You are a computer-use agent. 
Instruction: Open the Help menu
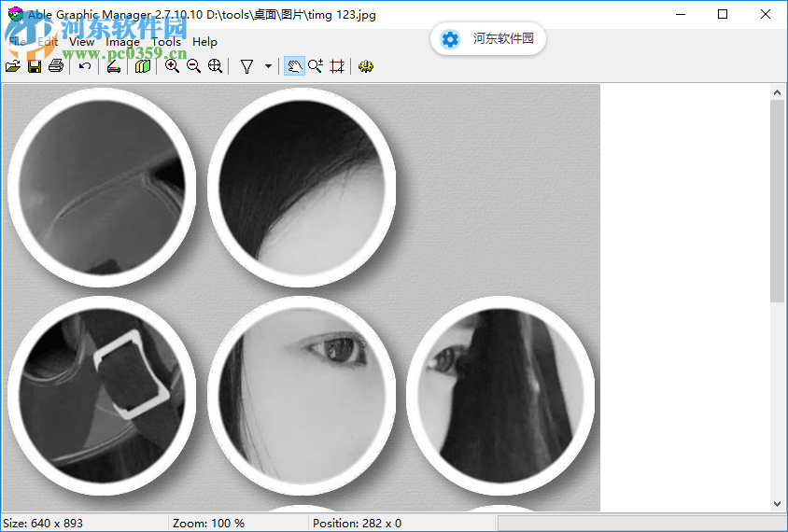point(204,42)
